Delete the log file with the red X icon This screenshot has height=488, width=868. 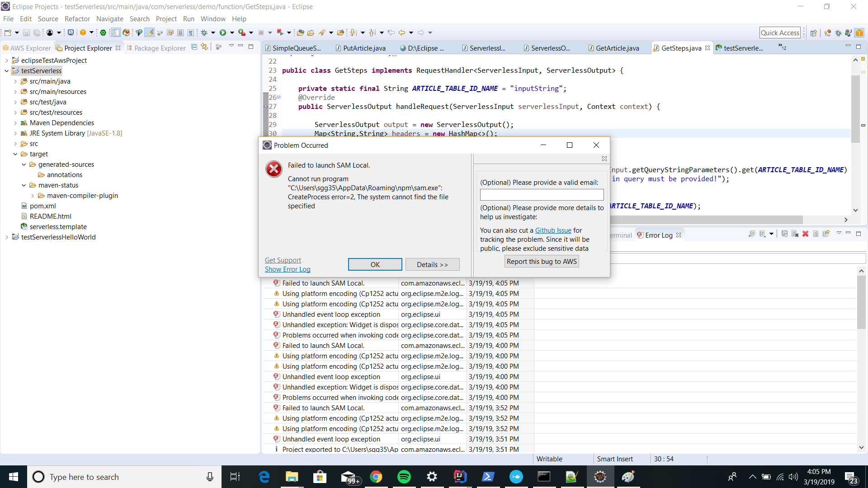click(x=805, y=234)
